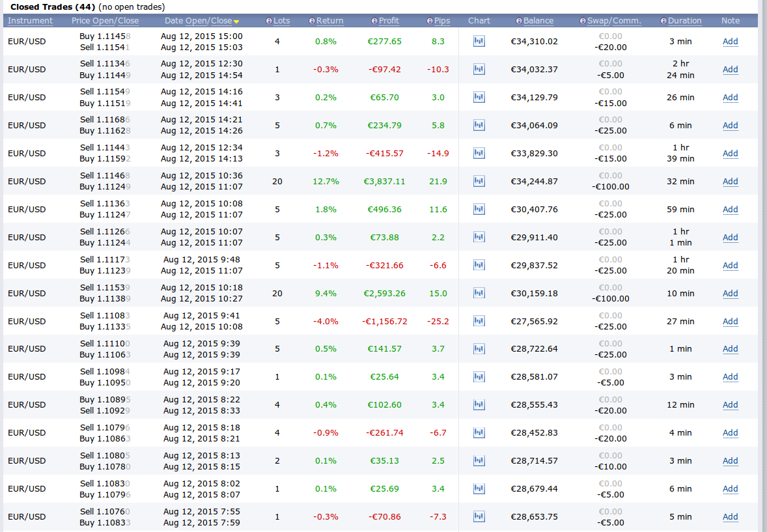Screen dimensions: 767x532
Task: Toggle sort arrow on Date Open/Close column
Action: (236, 21)
